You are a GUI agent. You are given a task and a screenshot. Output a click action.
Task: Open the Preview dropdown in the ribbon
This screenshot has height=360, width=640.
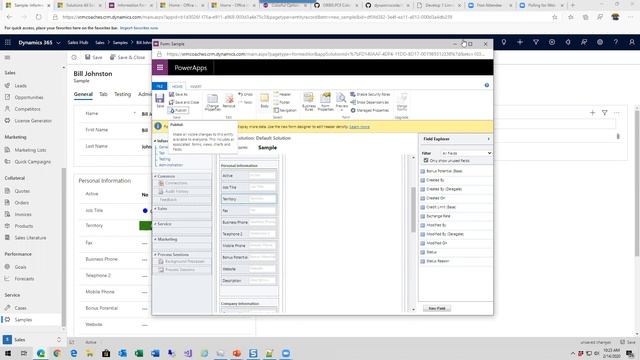[x=341, y=102]
